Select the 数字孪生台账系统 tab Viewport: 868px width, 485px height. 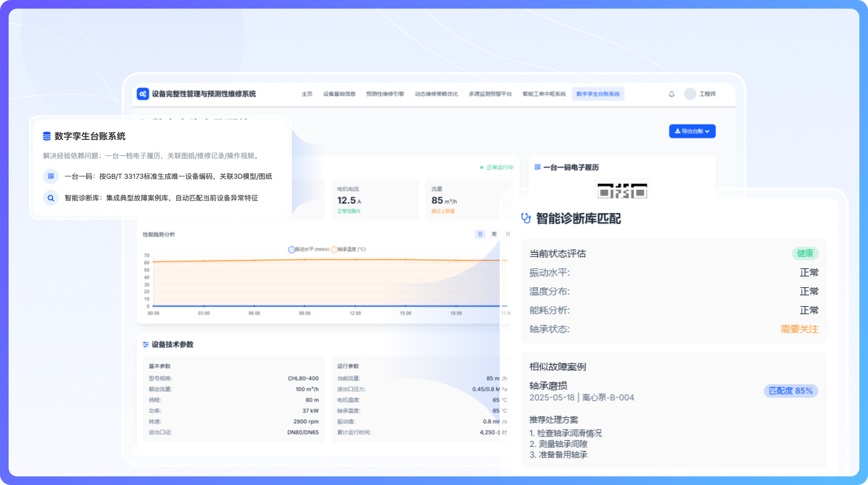point(598,94)
